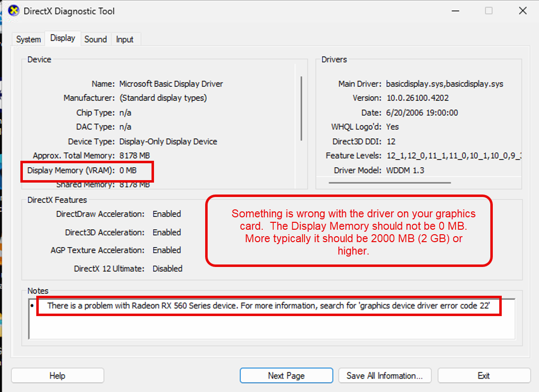Click the Notes text box
The image size is (539, 392).
point(272,319)
